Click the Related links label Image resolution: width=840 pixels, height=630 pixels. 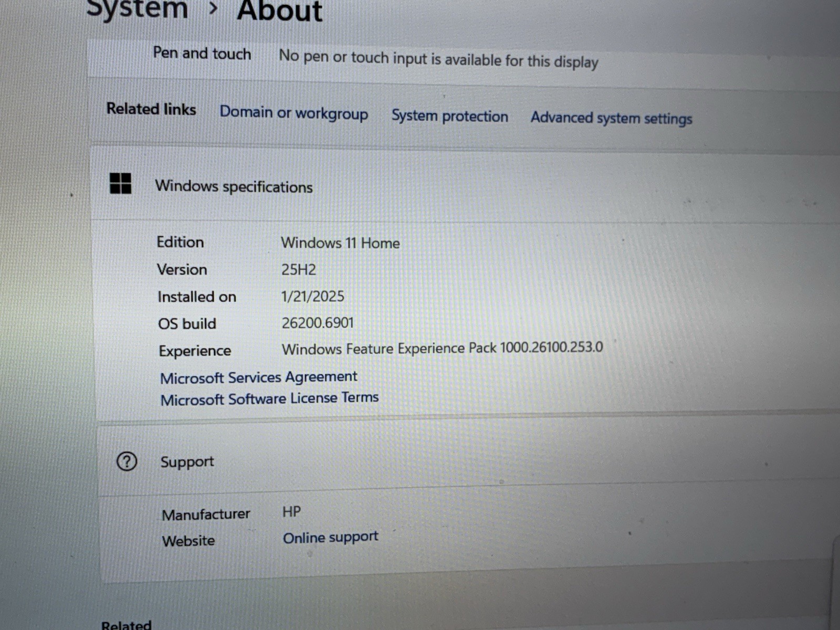click(x=151, y=109)
